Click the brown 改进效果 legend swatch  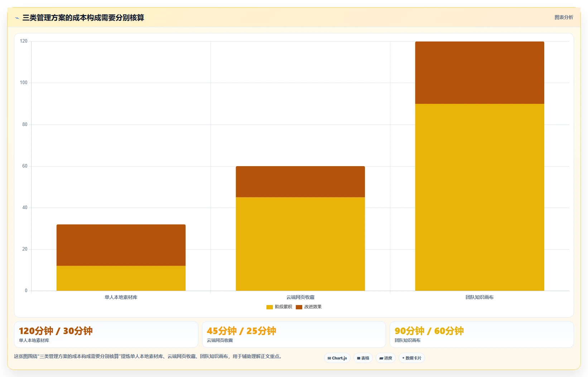click(299, 307)
